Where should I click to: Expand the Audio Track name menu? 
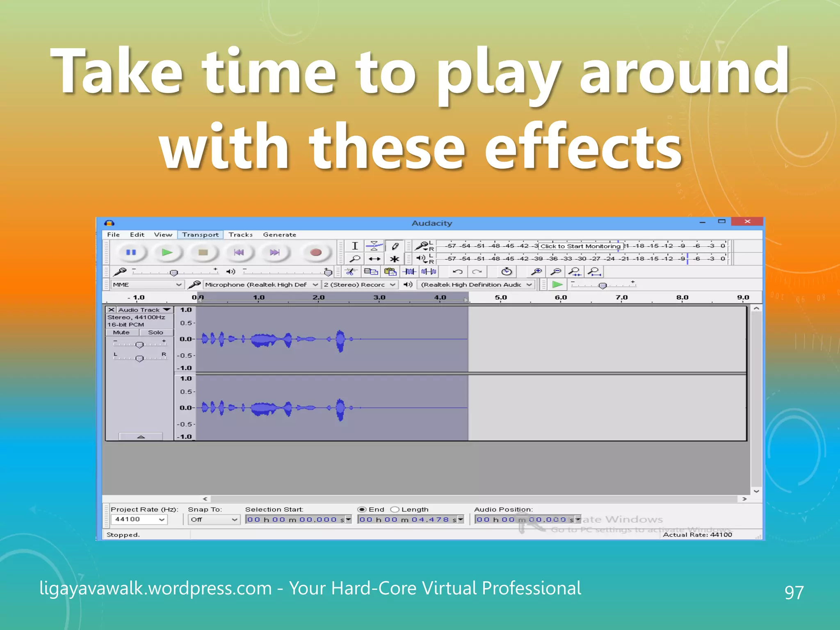(x=144, y=310)
